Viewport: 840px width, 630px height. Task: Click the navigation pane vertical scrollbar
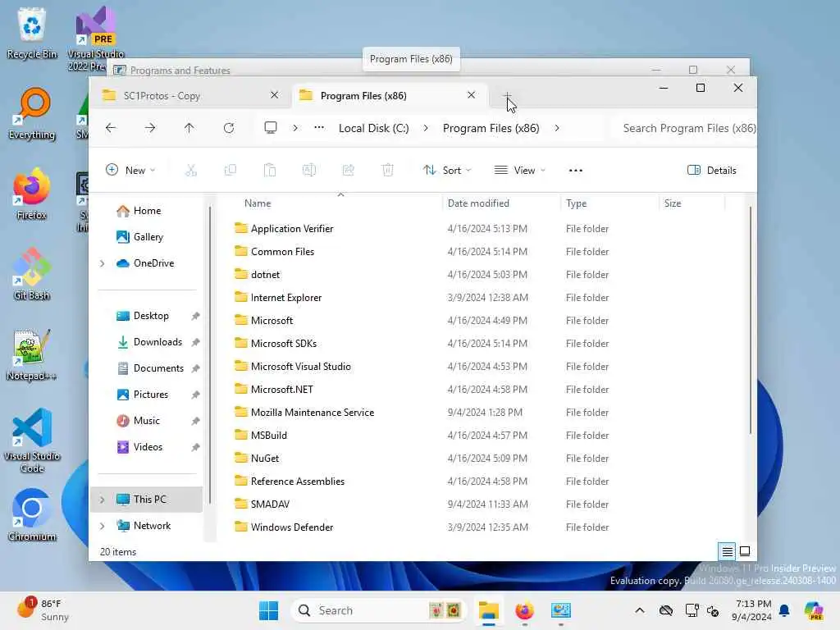pos(209,354)
